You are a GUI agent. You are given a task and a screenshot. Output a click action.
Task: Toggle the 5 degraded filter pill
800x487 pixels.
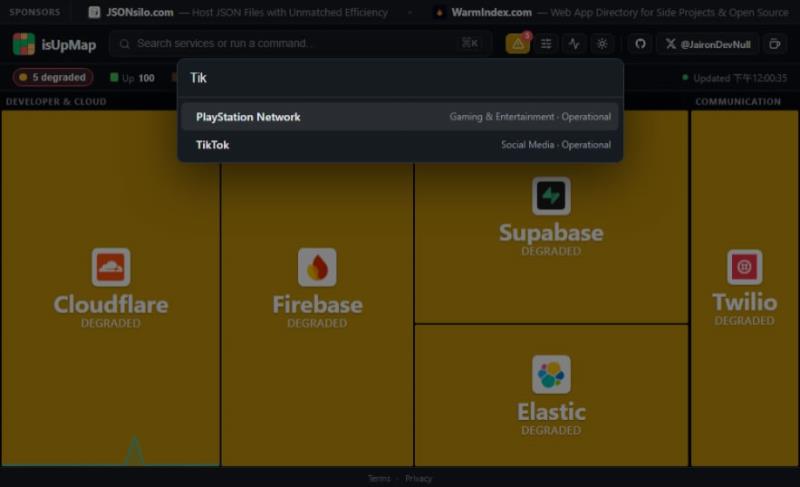[53, 78]
